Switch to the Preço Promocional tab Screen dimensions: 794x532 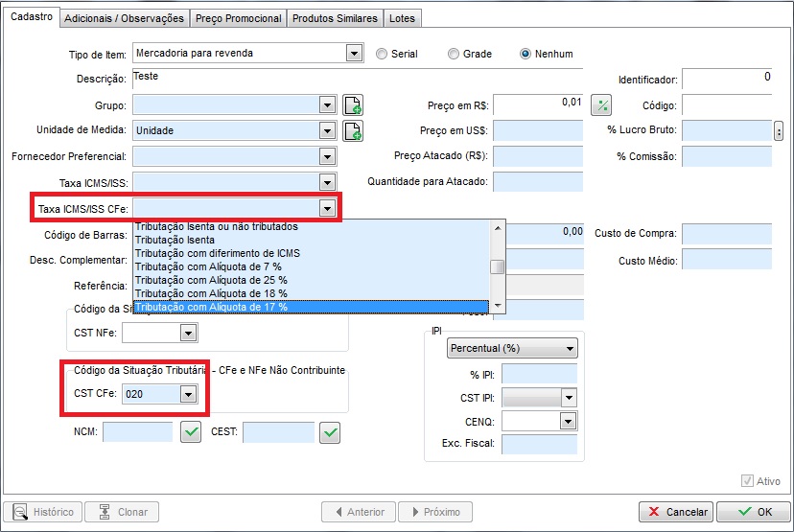pos(238,18)
